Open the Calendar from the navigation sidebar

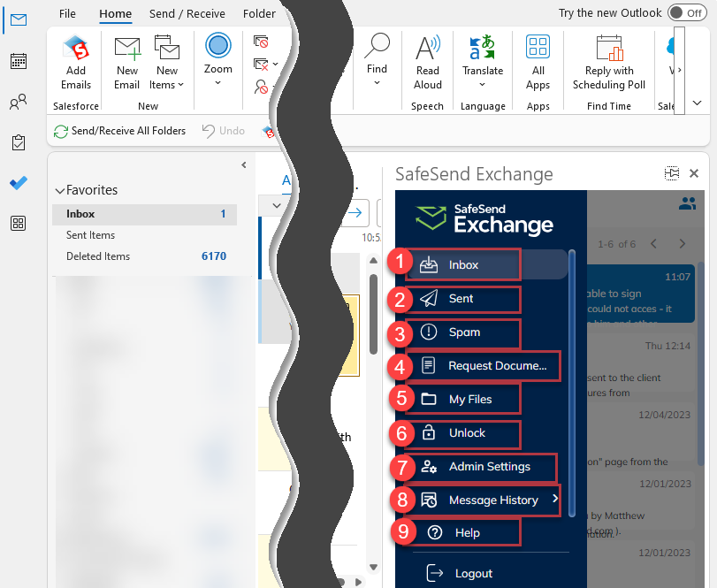tap(18, 61)
